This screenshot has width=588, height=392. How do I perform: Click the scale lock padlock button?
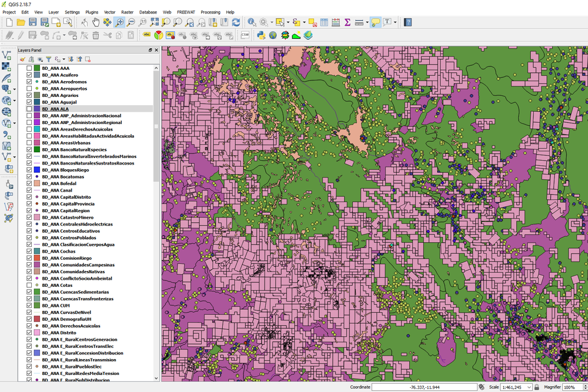click(536, 387)
